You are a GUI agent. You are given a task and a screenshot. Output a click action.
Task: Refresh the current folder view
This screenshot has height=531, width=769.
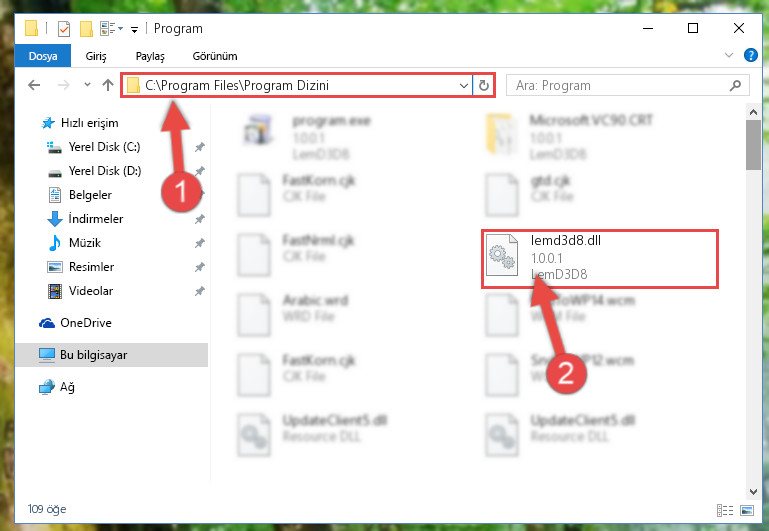[x=484, y=85]
